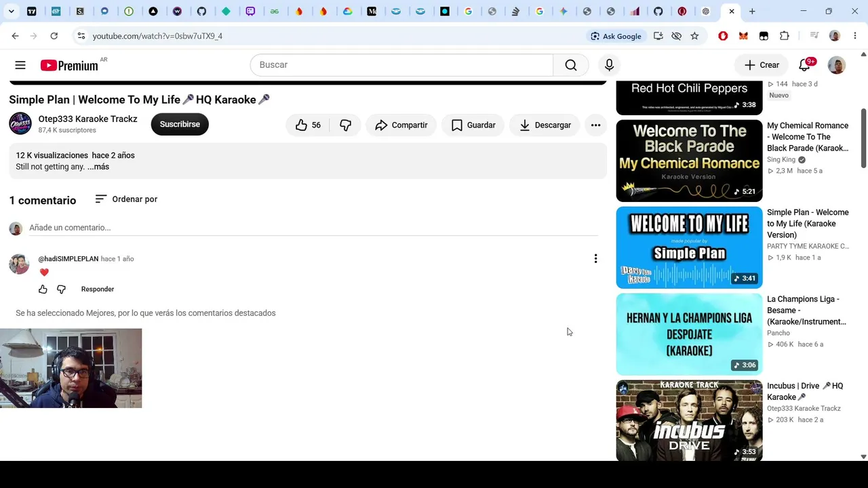Switch to the Google Cloud tab

(347, 12)
